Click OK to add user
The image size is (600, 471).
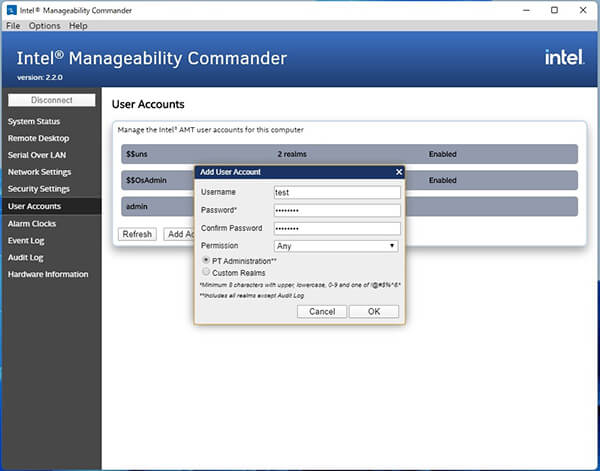click(x=374, y=311)
